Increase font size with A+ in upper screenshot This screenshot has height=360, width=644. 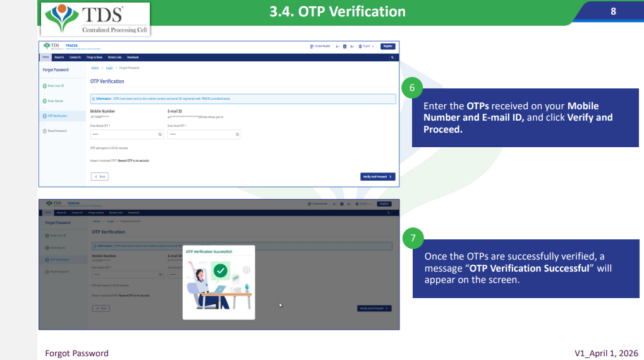pos(351,46)
